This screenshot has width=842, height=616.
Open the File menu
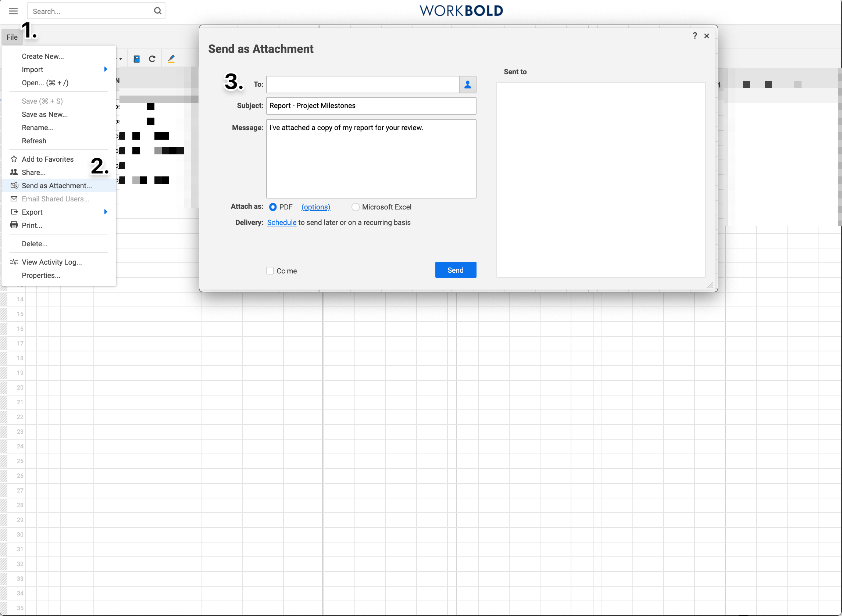point(11,37)
